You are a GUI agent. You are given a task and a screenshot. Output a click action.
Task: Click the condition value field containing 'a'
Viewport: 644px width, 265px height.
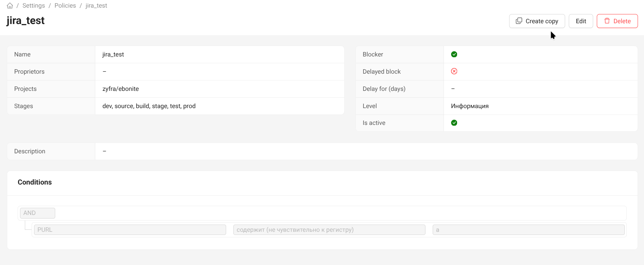528,230
